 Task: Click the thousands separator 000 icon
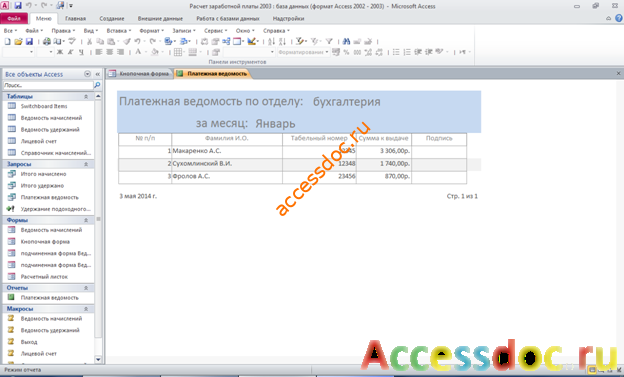[x=357, y=52]
